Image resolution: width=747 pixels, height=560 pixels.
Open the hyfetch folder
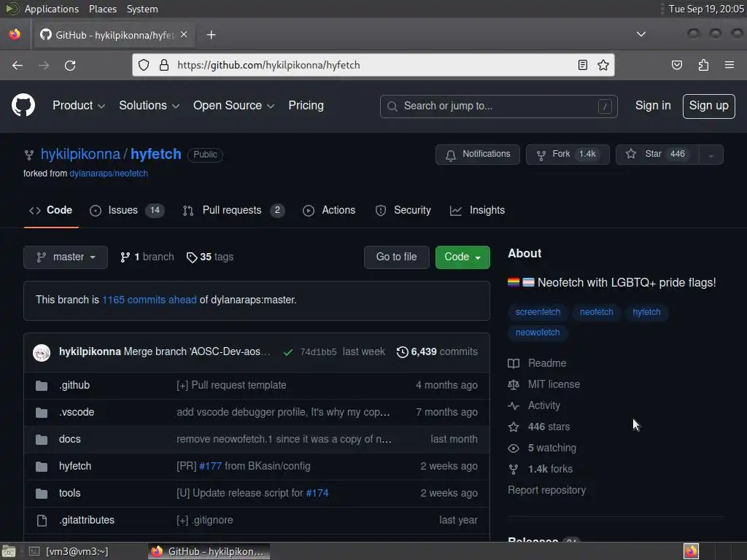(75, 466)
